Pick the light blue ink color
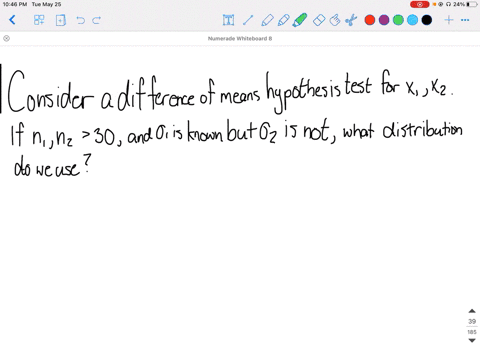 point(412,20)
